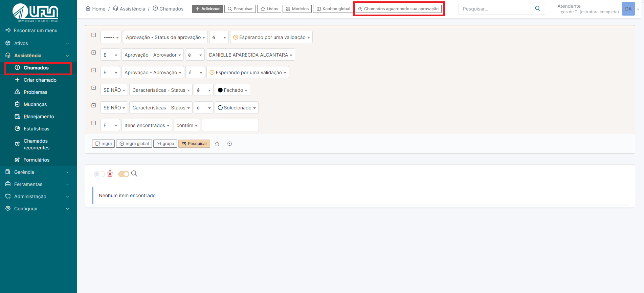Click the UFLA logo in the sidebar

click(36, 13)
